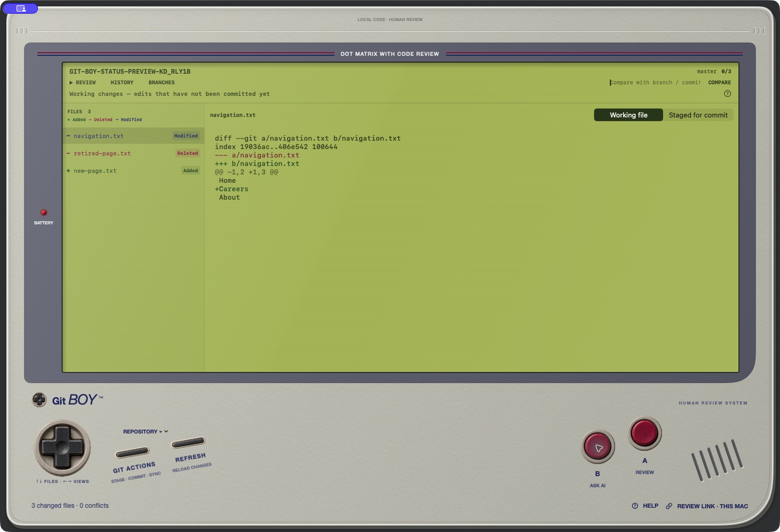This screenshot has width=780, height=532.
Task: Select new-page.txt in the files list
Action: tap(133, 171)
